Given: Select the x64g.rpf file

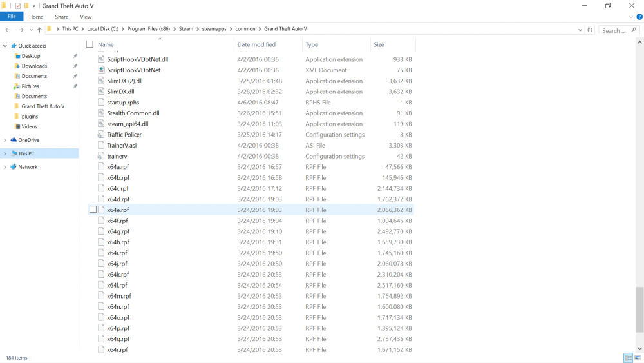Looking at the screenshot, I should point(118,231).
